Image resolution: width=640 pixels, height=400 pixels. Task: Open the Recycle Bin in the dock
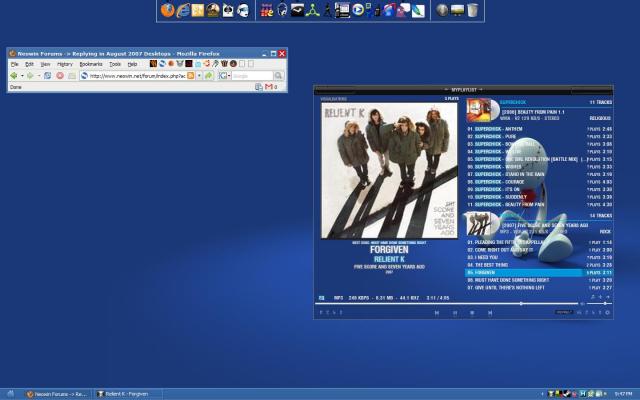click(472, 10)
